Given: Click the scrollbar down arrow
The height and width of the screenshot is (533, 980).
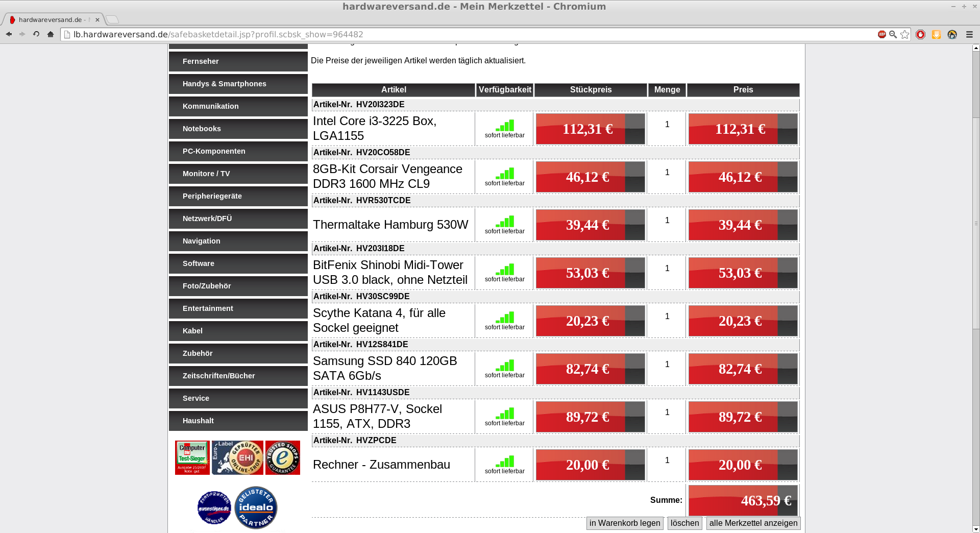Looking at the screenshot, I should (976, 529).
